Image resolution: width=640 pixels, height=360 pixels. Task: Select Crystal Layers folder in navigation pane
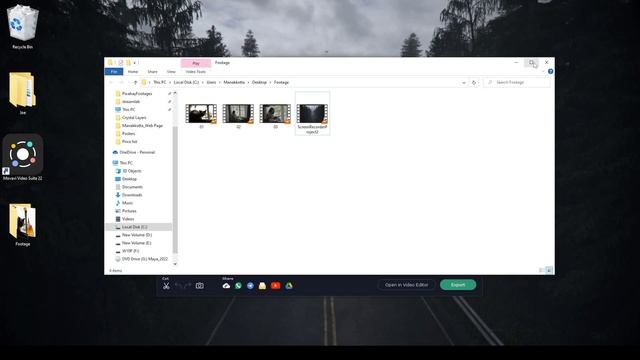tap(134, 118)
